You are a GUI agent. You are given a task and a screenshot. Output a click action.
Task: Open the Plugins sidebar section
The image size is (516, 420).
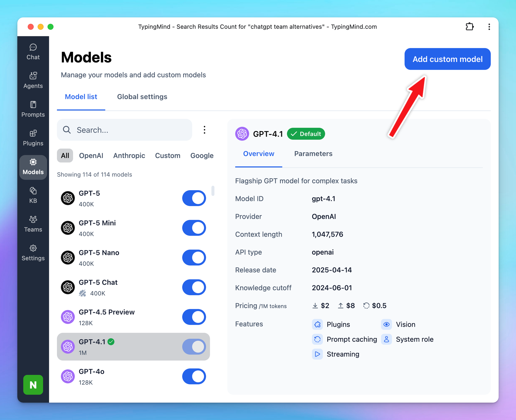tap(33, 138)
